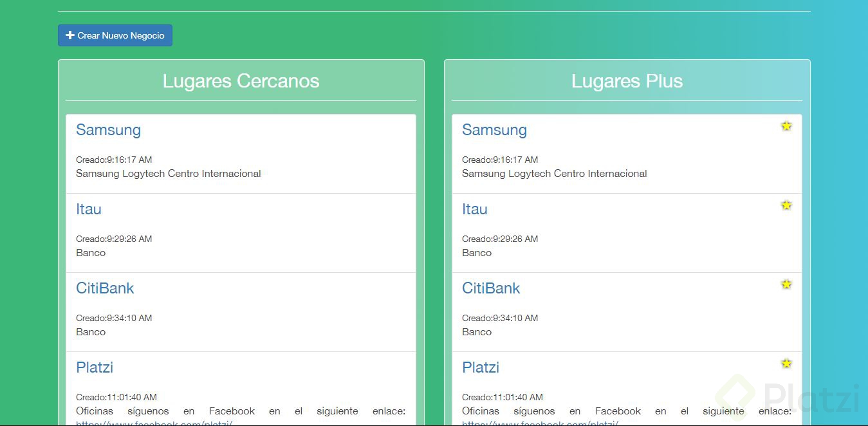Click Creado:9:16:17 AM in Lugares Plus
The height and width of the screenshot is (426, 868).
(x=500, y=160)
